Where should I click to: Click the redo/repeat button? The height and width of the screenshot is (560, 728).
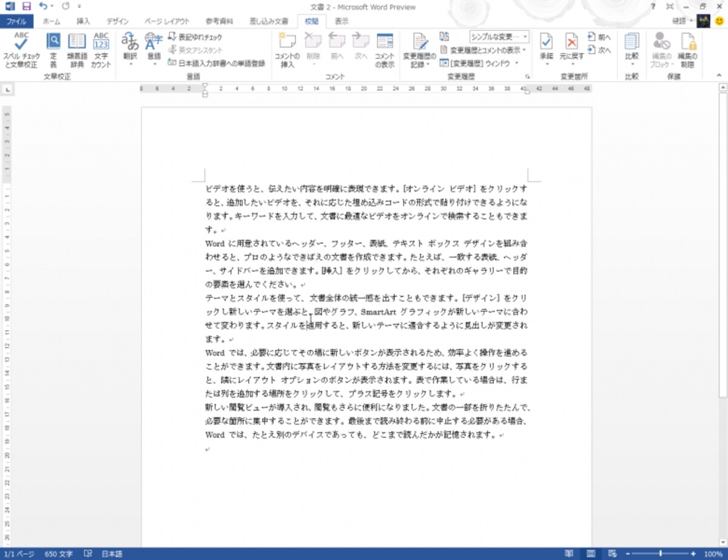pyautogui.click(x=65, y=7)
